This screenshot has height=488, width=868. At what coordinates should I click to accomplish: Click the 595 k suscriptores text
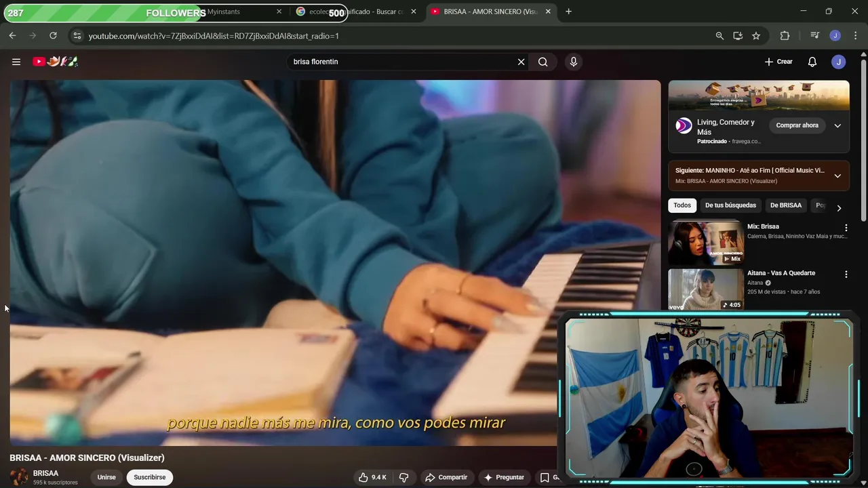(x=56, y=483)
